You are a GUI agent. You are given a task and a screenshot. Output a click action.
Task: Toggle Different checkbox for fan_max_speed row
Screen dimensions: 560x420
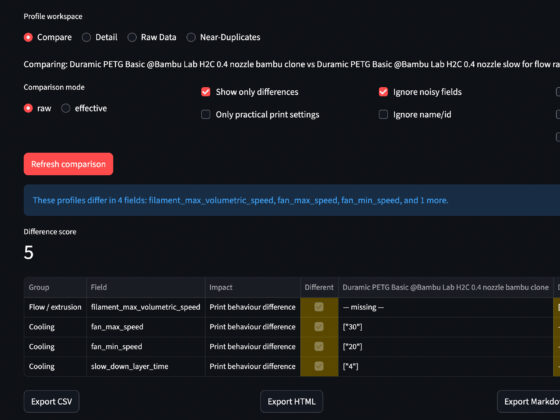click(319, 326)
